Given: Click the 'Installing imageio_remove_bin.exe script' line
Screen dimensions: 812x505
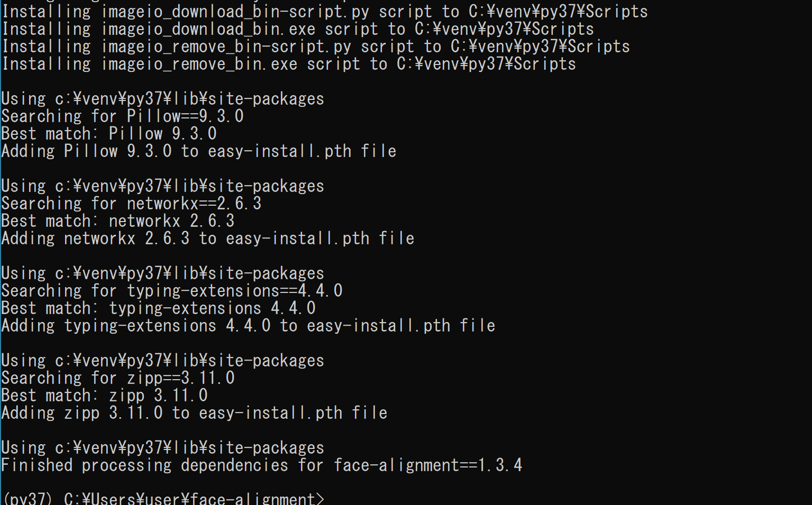Looking at the screenshot, I should 289,63.
